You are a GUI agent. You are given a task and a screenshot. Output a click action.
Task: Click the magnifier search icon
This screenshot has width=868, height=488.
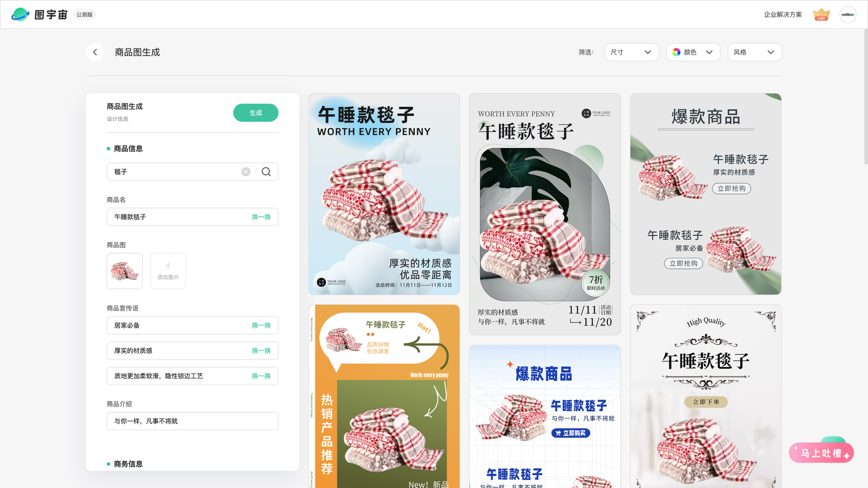[x=266, y=172]
